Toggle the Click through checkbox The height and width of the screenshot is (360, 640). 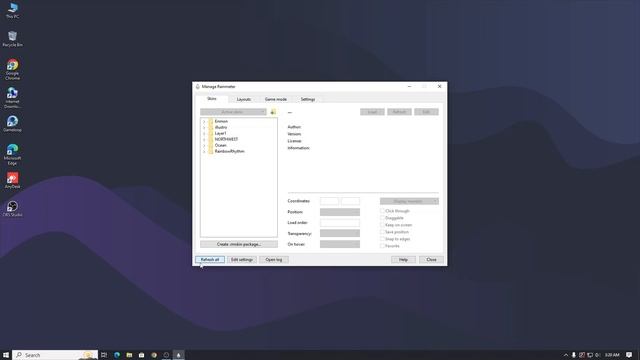tap(382, 211)
